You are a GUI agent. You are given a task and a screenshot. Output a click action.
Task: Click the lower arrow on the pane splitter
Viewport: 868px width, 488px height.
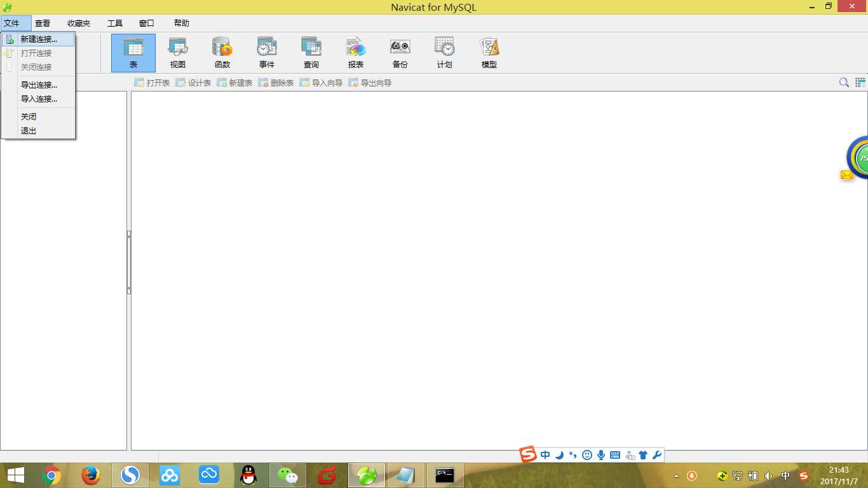tap(129, 288)
